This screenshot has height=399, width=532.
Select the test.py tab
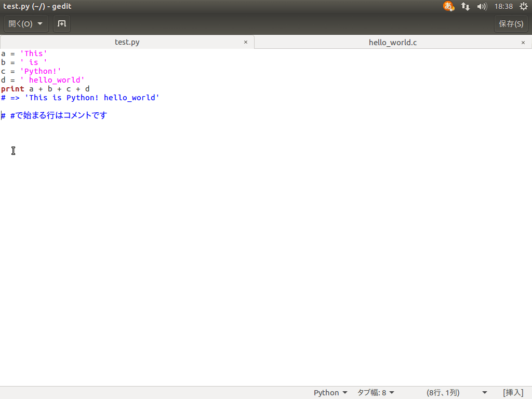coord(127,42)
